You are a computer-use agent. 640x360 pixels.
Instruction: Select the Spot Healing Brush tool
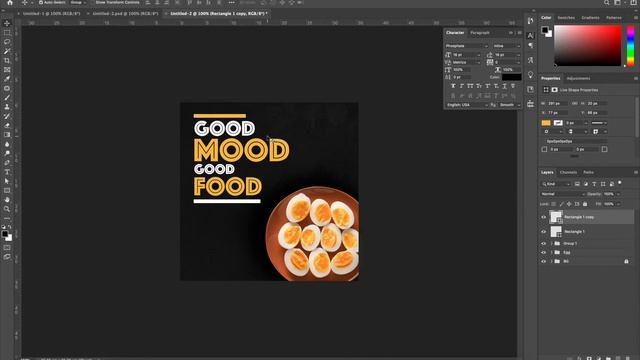7,88
